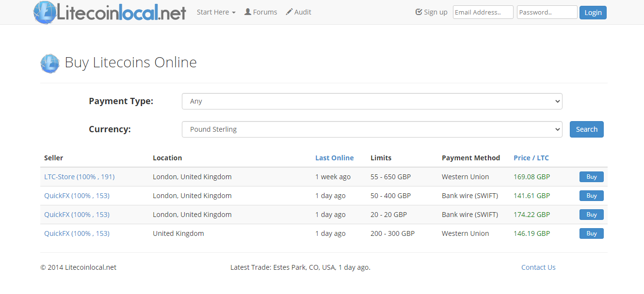The height and width of the screenshot is (294, 644).
Task: Click Western Union in the LTC-Store row
Action: pos(465,177)
